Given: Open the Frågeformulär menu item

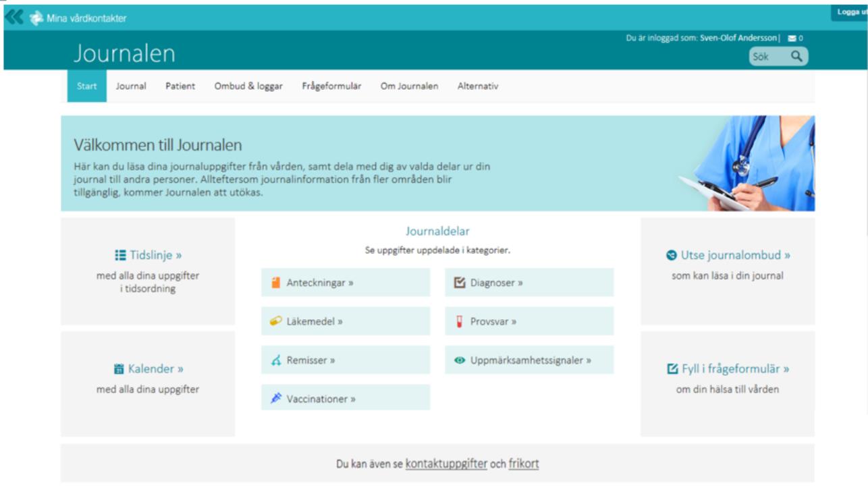Looking at the screenshot, I should point(331,86).
